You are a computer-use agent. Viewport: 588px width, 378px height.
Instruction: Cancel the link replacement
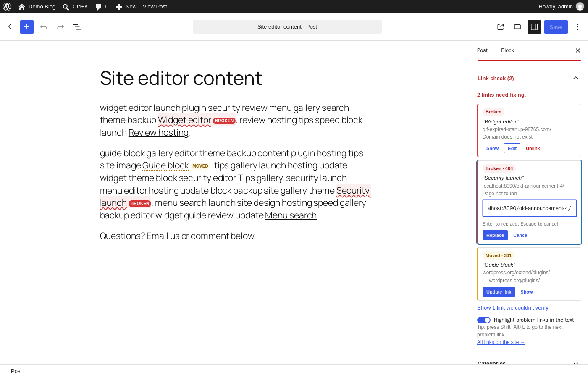pos(521,235)
